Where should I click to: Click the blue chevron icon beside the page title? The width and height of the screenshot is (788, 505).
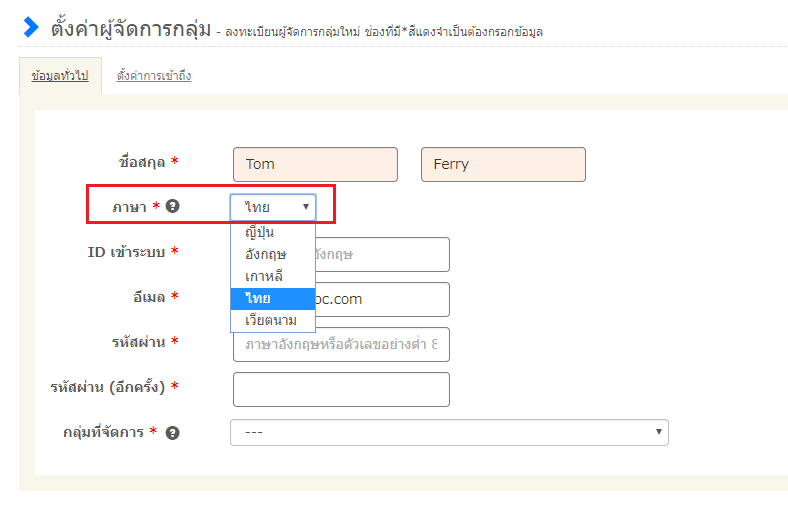[x=30, y=28]
